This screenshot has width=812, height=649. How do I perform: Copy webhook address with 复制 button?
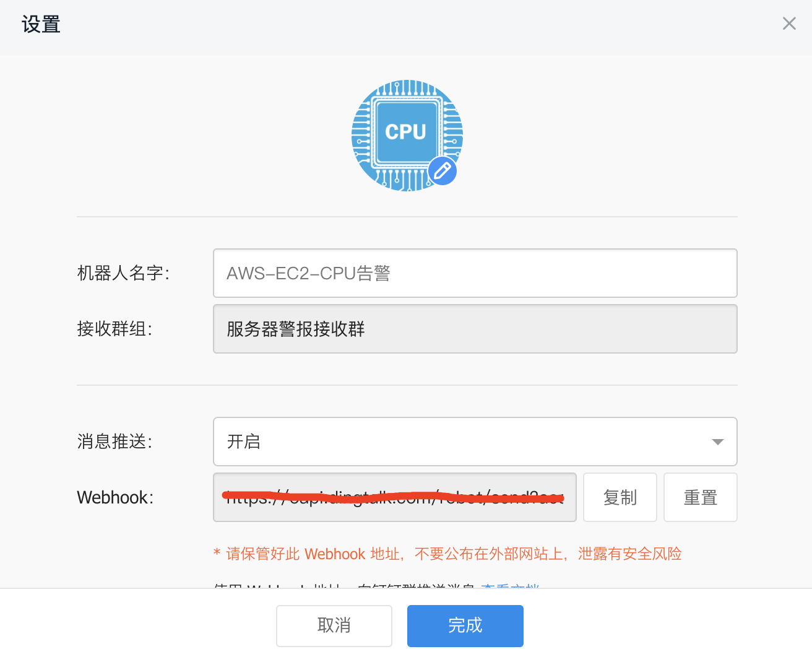tap(620, 497)
